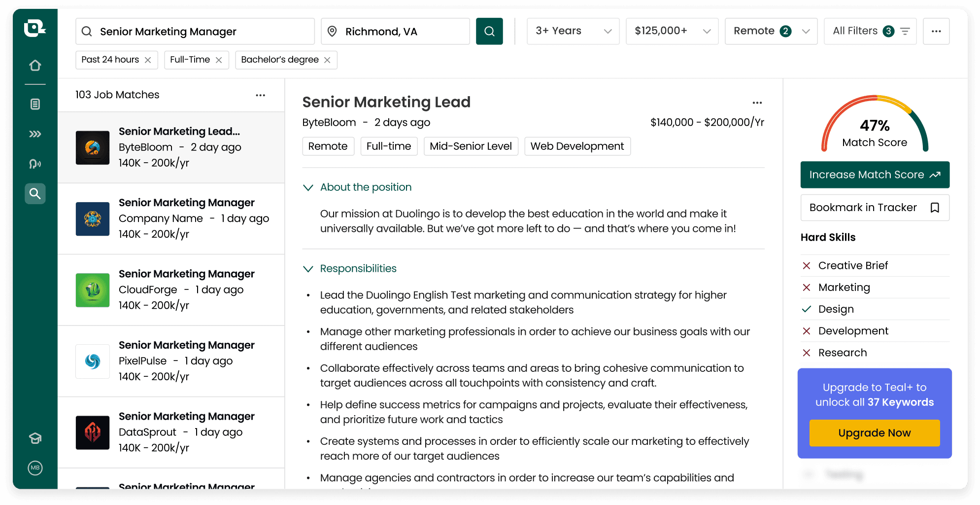Remove the Full-Time filter chip
Viewport: 980px width, 505px height.
click(x=219, y=60)
